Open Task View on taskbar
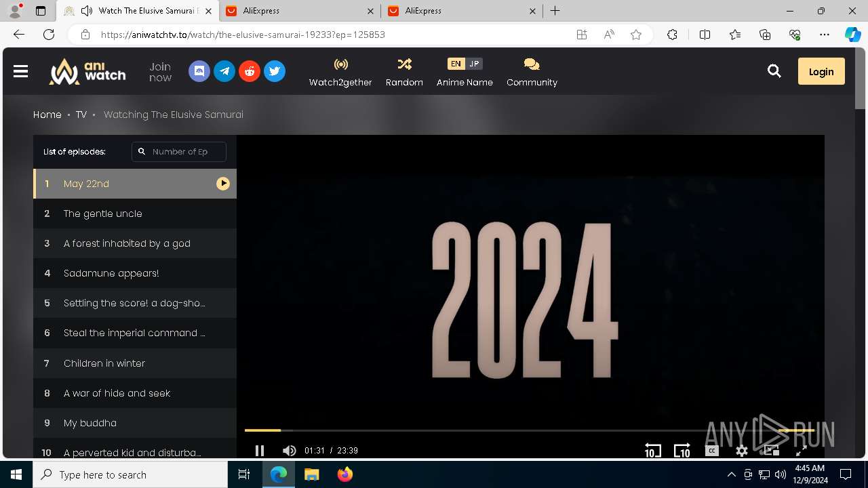 pyautogui.click(x=244, y=474)
